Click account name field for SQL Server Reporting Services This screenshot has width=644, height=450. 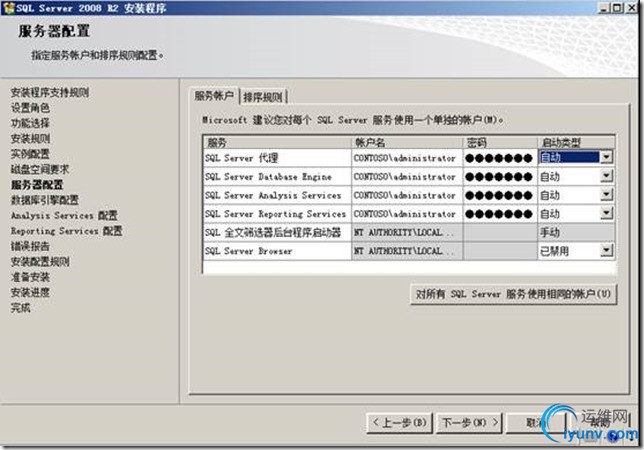coord(407,214)
